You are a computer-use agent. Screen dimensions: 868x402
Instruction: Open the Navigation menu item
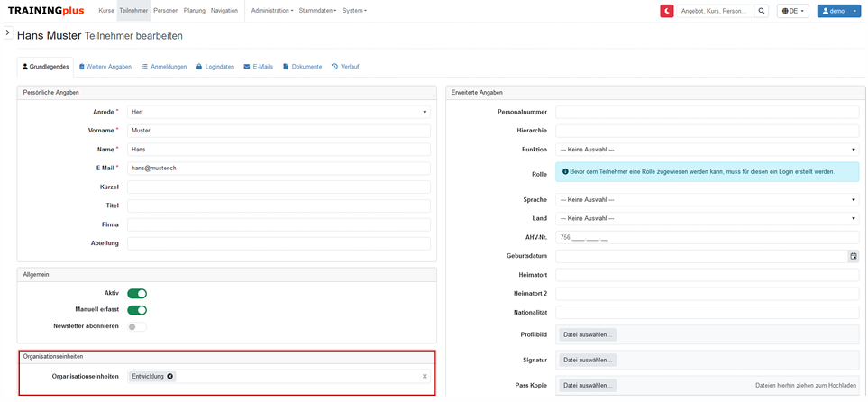point(224,11)
